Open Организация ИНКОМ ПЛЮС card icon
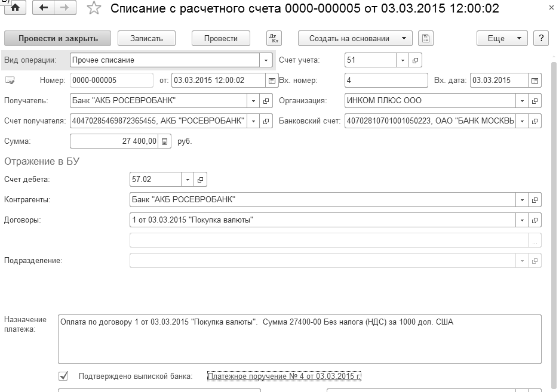559x392 pixels. point(535,101)
